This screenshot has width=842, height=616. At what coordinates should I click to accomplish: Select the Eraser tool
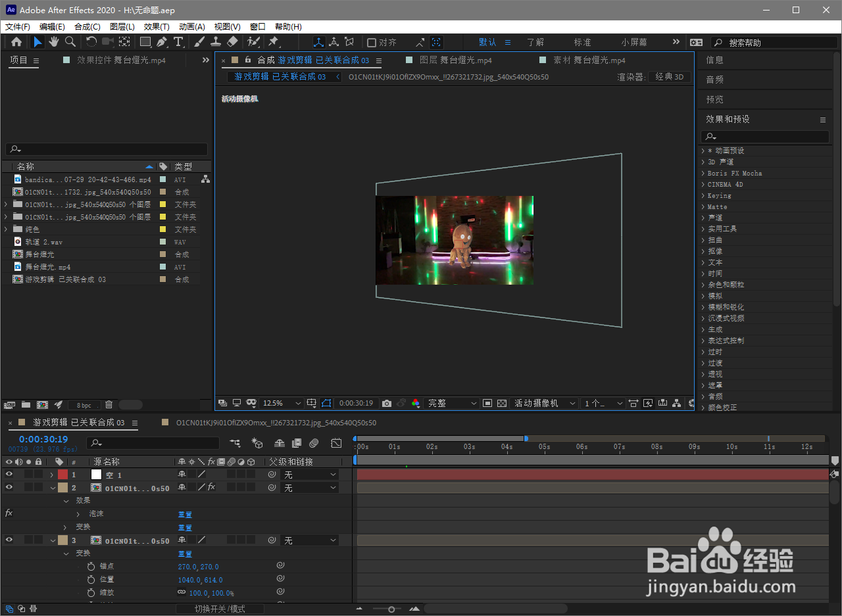pos(232,42)
